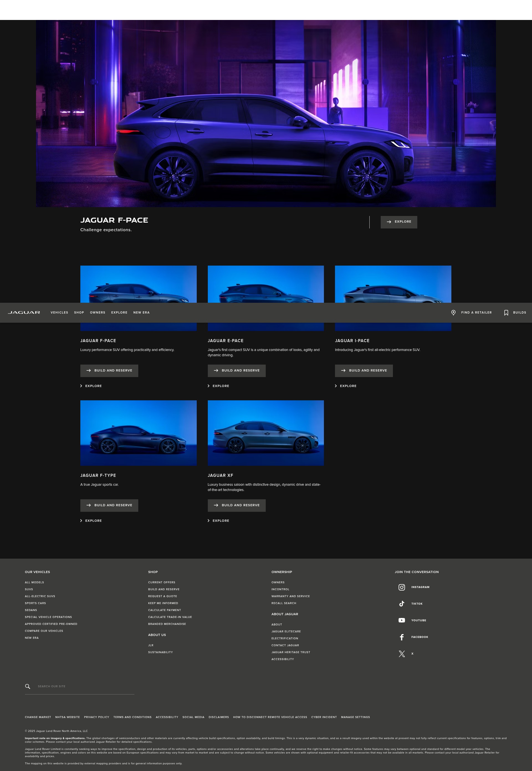
Task: Open the Current Offers footer link
Action: 162,582
